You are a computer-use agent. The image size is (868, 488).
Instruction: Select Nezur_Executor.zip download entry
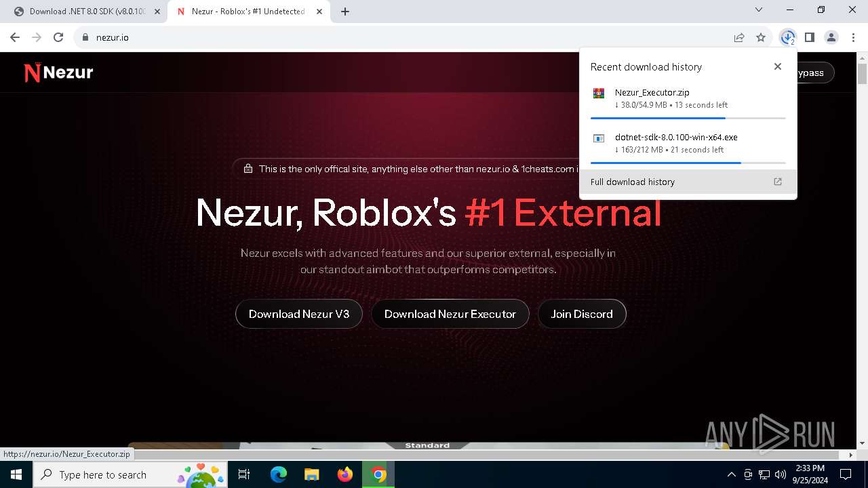point(688,99)
